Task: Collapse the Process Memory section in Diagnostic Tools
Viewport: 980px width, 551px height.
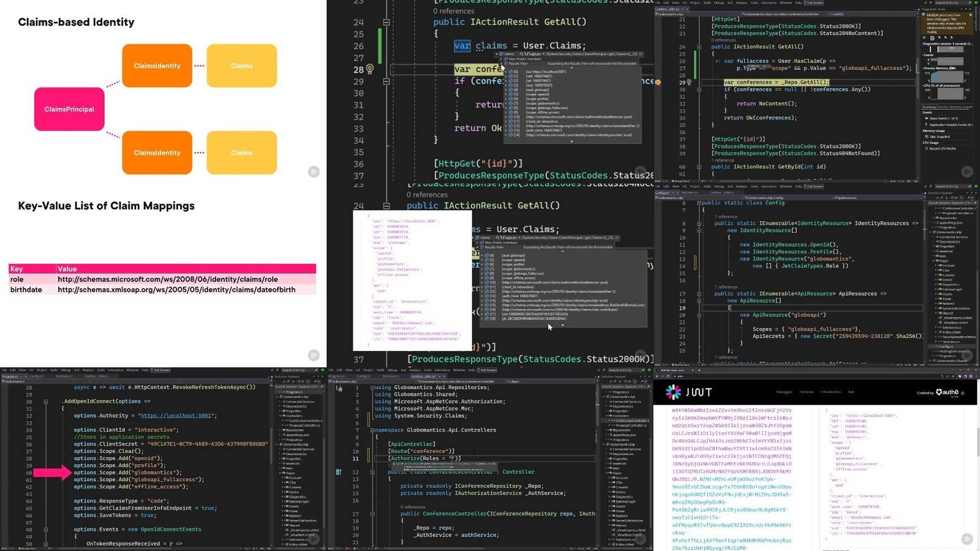Action: [x=924, y=68]
